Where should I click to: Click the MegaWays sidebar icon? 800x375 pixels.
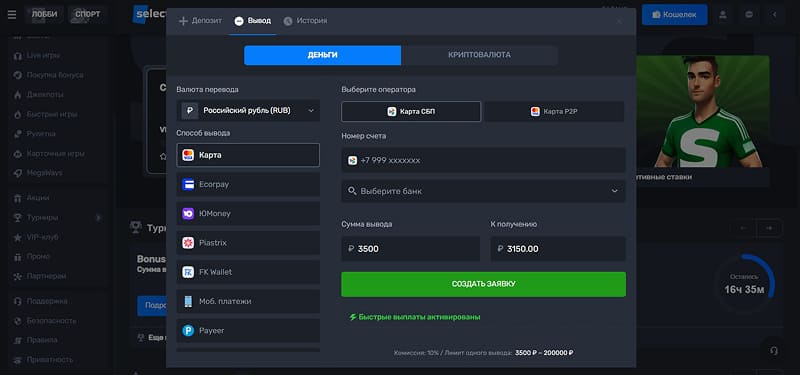pyautogui.click(x=17, y=173)
